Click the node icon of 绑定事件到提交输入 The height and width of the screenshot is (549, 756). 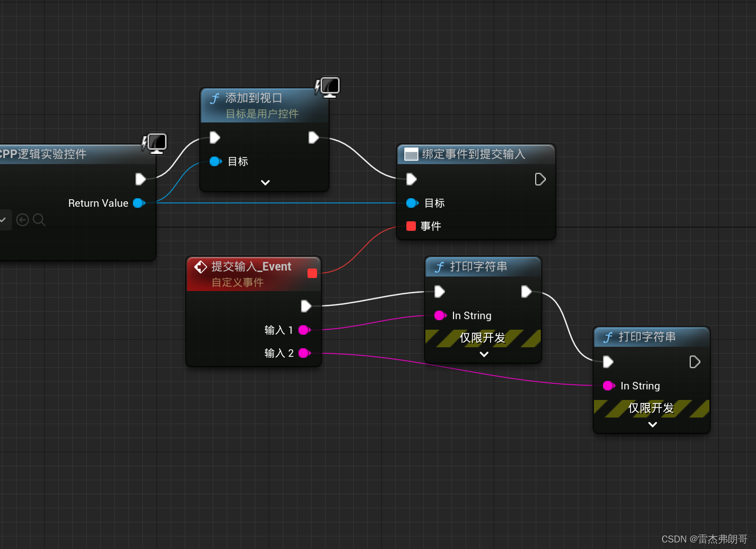[x=411, y=154]
